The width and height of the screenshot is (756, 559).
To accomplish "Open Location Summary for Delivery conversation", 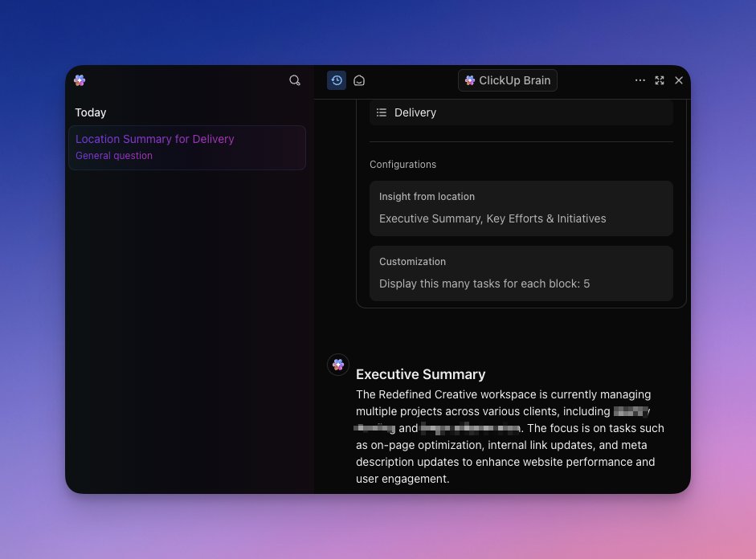I will point(187,148).
